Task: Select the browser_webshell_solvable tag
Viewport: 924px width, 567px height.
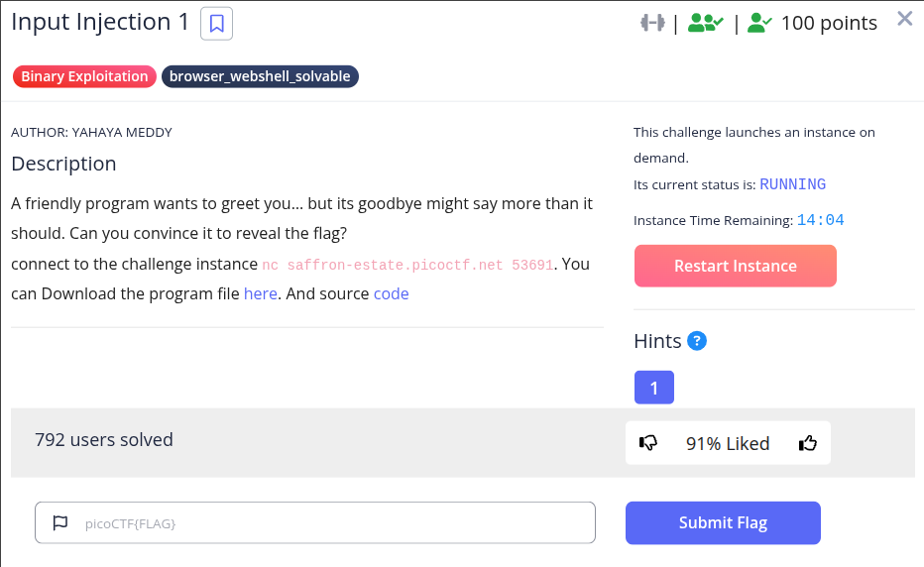Action: click(x=260, y=76)
